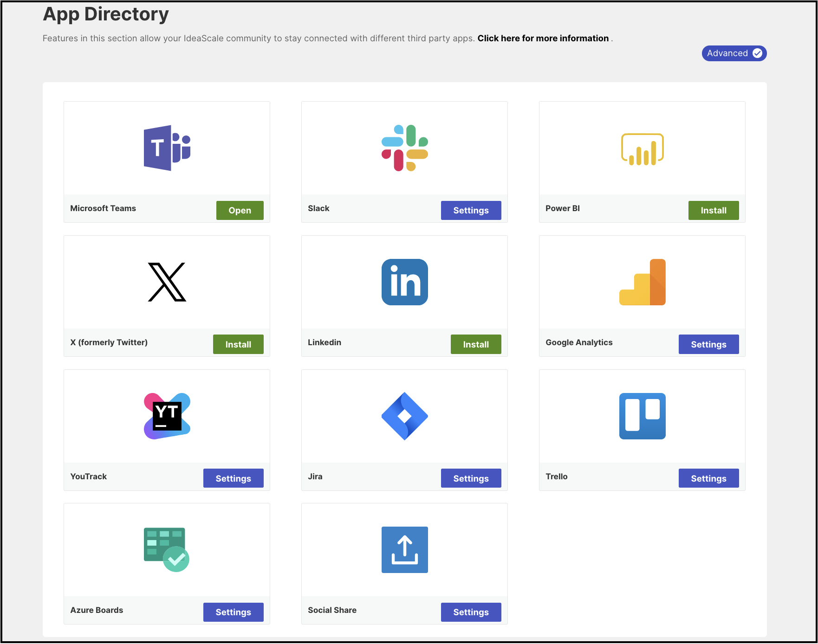Screen dimensions: 818x644
Task: Click the YouTrack YT logo
Action: 167,416
